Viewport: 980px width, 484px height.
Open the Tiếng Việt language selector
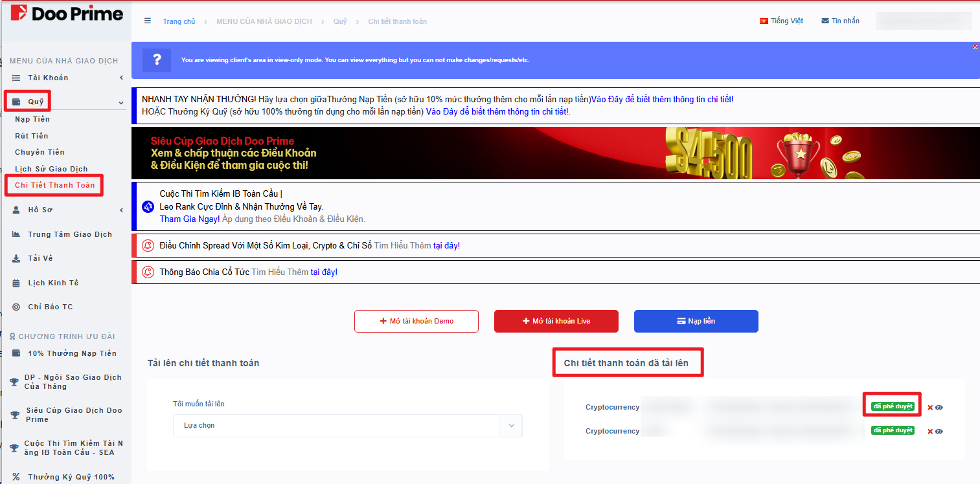(781, 21)
